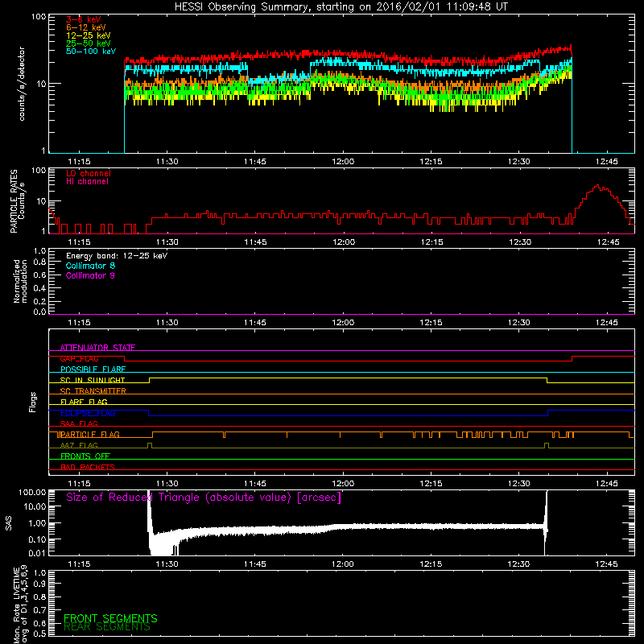Image resolution: width=644 pixels, height=644 pixels.
Task: Click the 100.00 tick on the SAS axis
Action: 31,492
